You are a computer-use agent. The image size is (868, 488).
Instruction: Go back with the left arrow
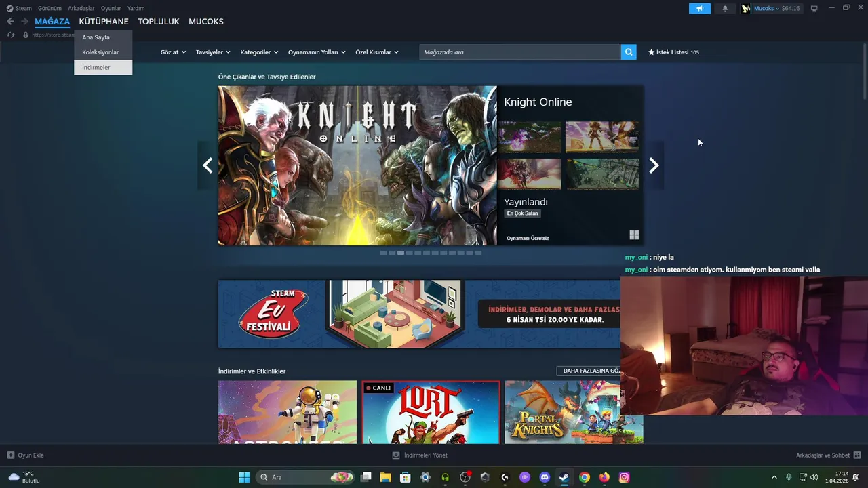tap(10, 22)
